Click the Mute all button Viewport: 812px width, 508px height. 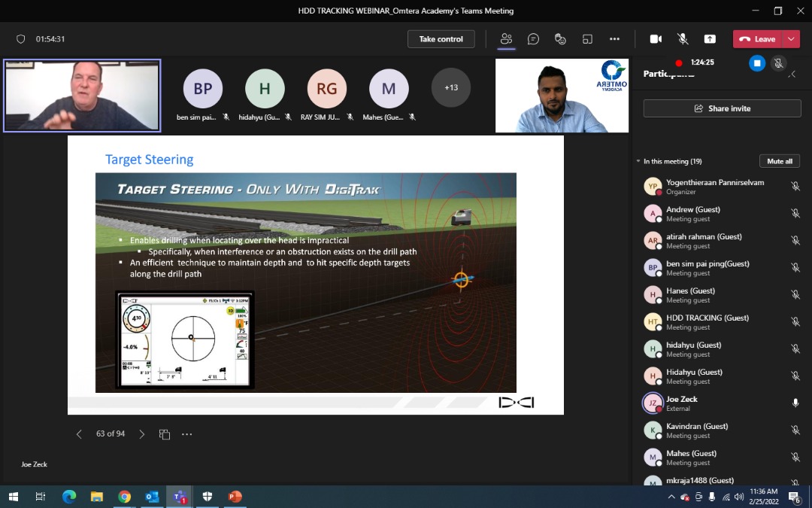[x=780, y=161]
